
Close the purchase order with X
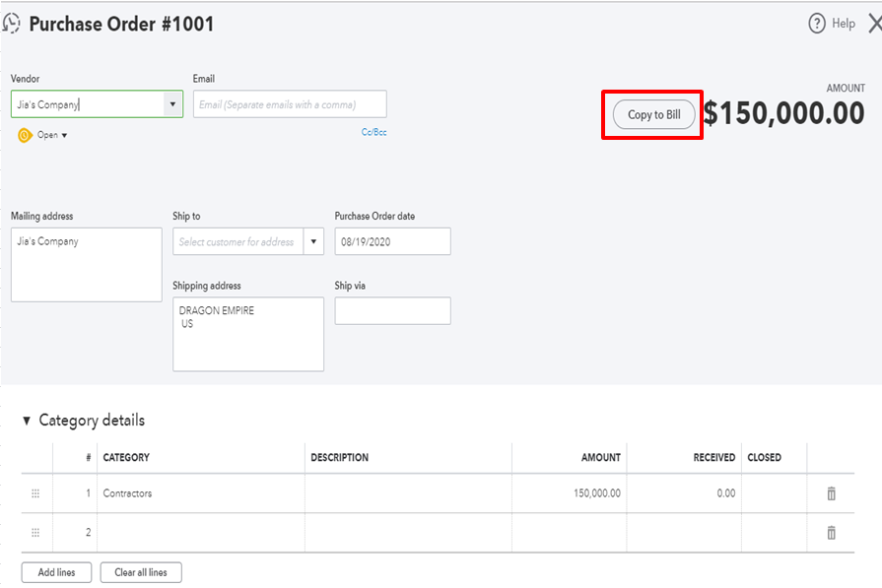874,24
